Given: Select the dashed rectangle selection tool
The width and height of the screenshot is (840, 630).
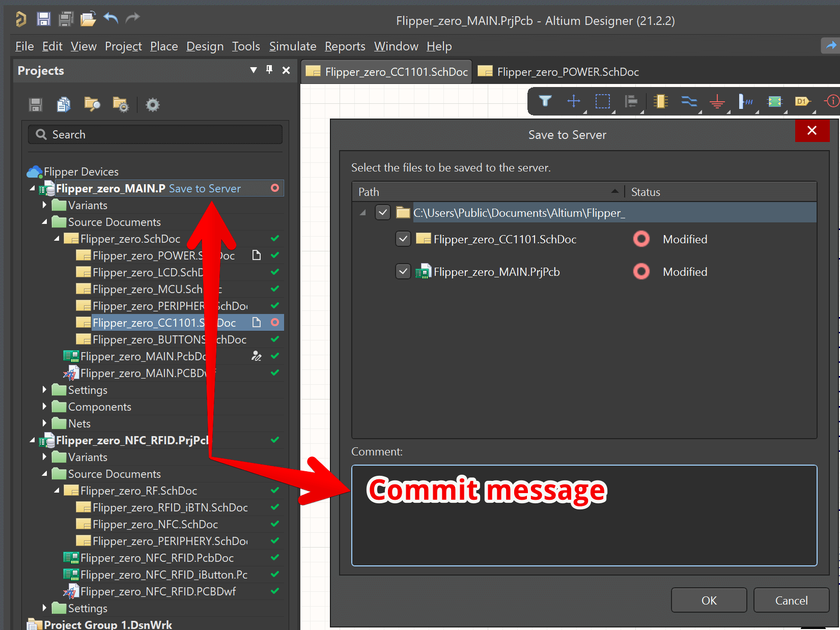Looking at the screenshot, I should [603, 101].
